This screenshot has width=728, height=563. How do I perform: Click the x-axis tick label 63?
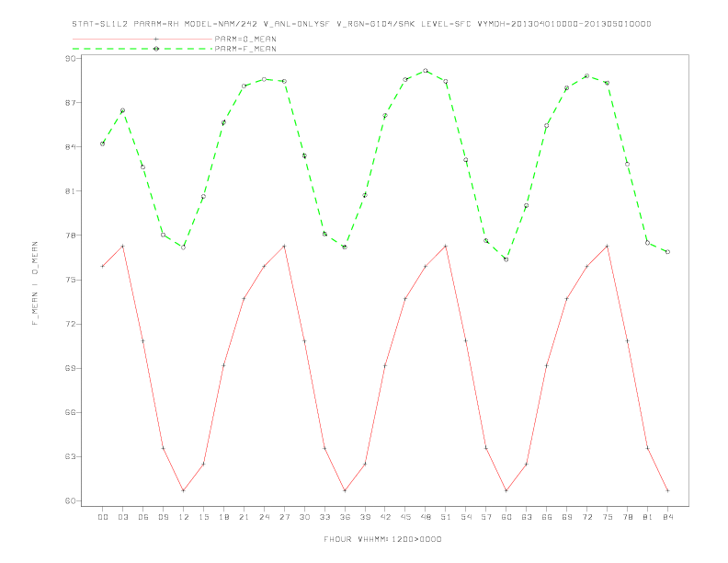tap(527, 517)
